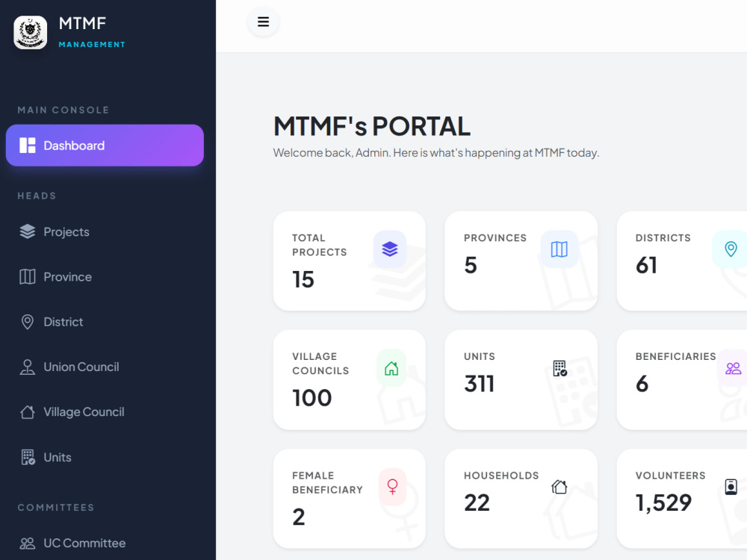Click the MTMF logo emblem

[x=31, y=32]
